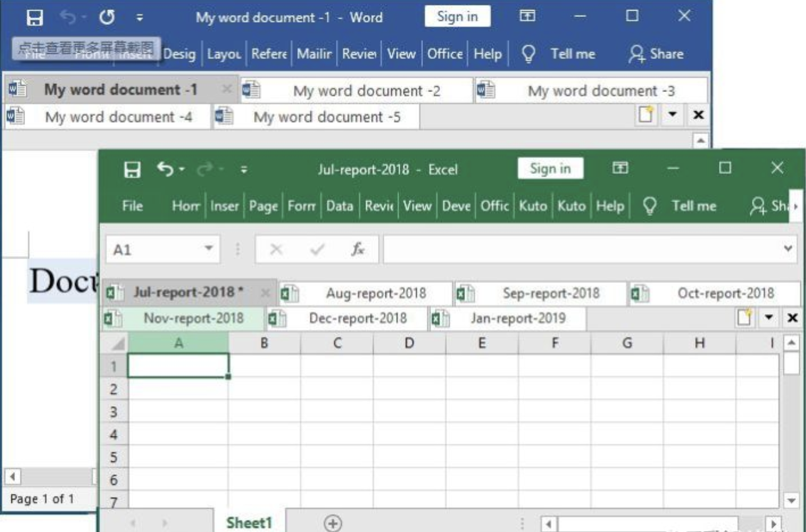
Task: Open the Formulas tab in Excel
Action: [x=302, y=206]
